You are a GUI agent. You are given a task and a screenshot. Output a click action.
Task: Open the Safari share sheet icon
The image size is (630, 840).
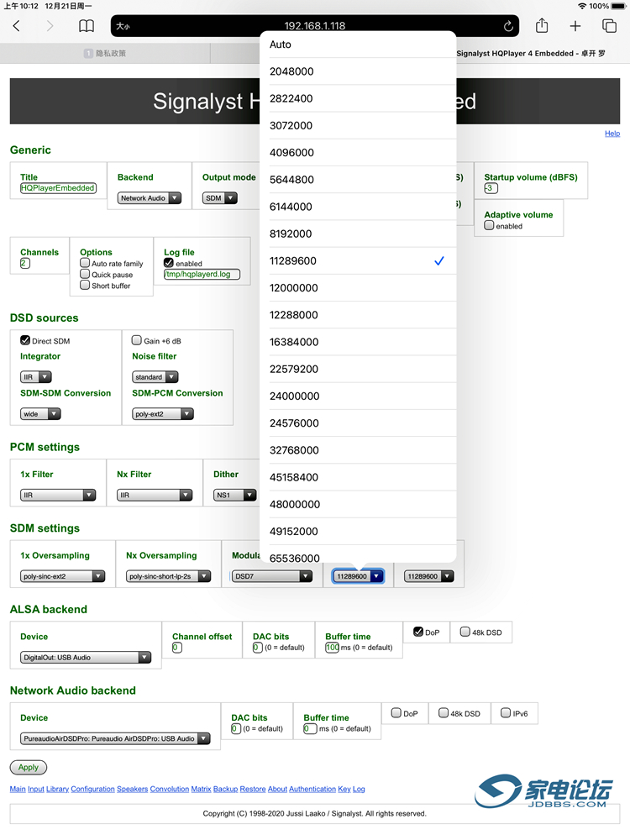542,25
